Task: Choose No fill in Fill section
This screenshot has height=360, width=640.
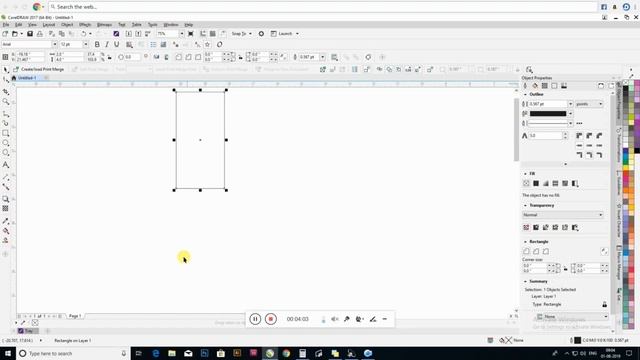Action: coord(526,183)
